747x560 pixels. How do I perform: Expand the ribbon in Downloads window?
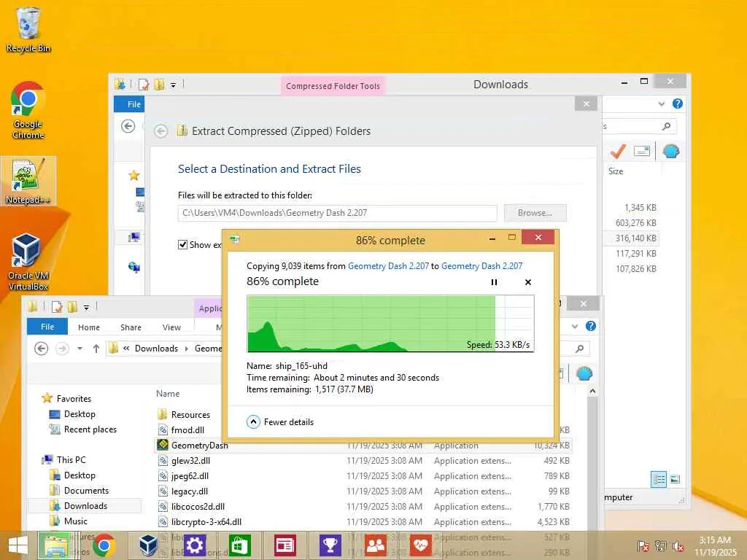[x=661, y=104]
